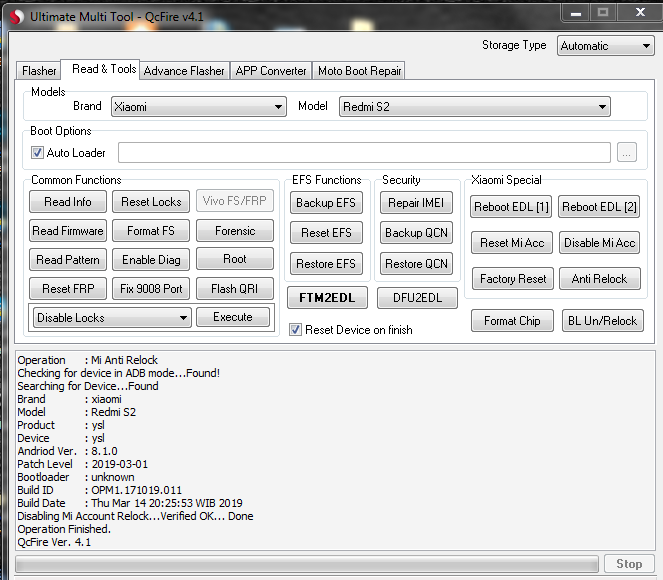Enable the Auto Loader checkbox
663x580 pixels.
coord(37,153)
